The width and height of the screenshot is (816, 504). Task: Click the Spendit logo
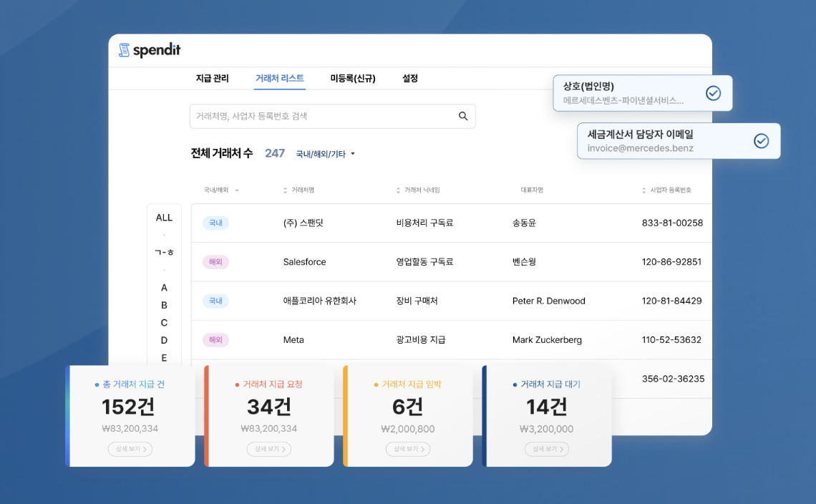150,50
